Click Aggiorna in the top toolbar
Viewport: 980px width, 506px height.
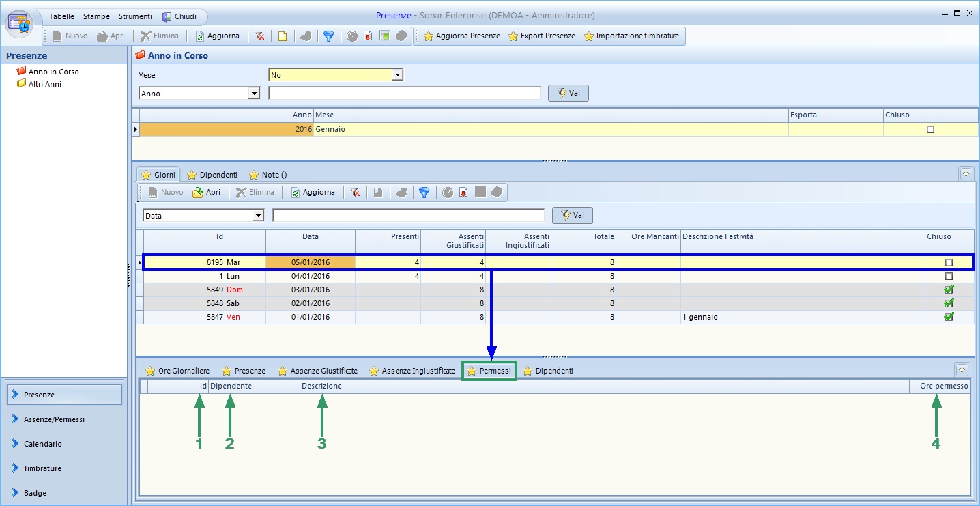coord(217,36)
